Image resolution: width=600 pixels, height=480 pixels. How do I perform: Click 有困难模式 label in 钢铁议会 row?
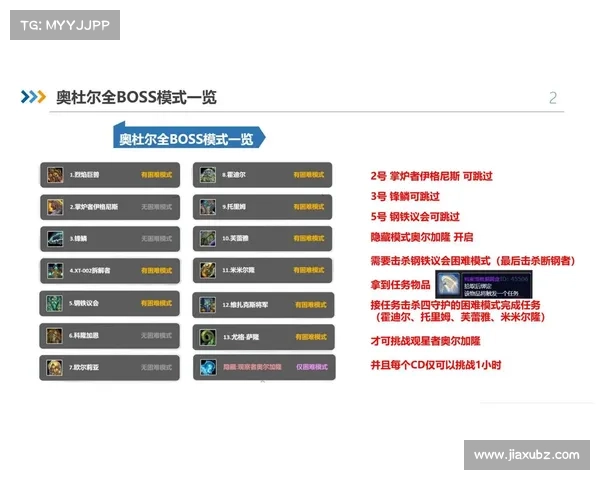(x=157, y=303)
